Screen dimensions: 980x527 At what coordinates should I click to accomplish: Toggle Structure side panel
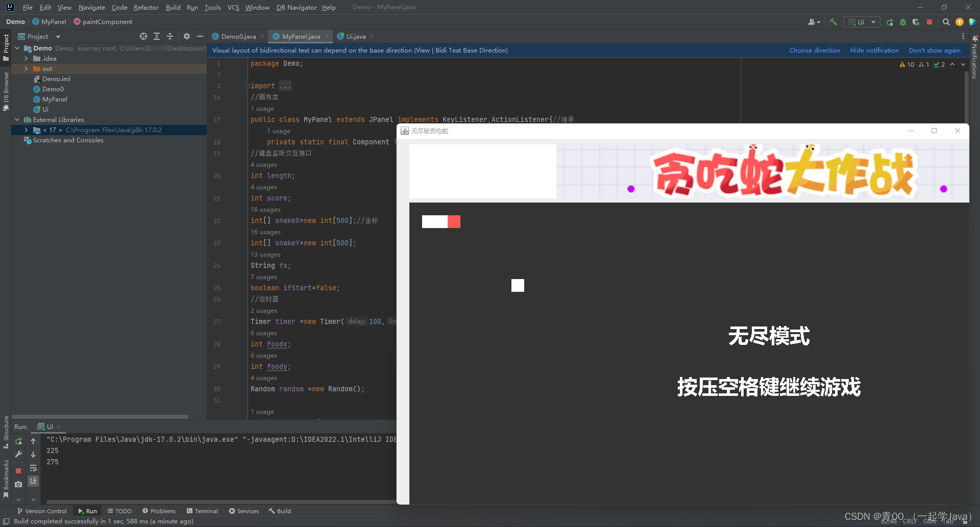coord(6,433)
